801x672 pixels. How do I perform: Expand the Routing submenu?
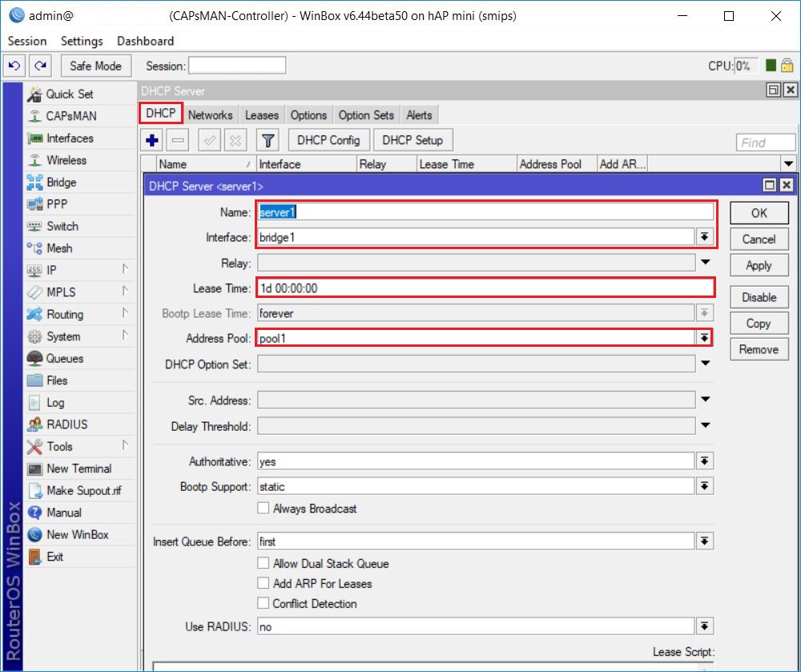[x=125, y=313]
